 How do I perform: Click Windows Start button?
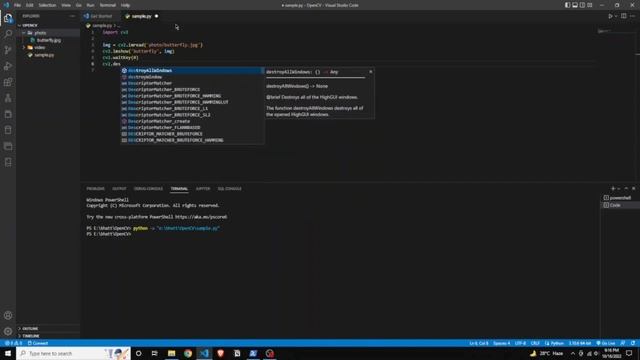[x=8, y=353]
